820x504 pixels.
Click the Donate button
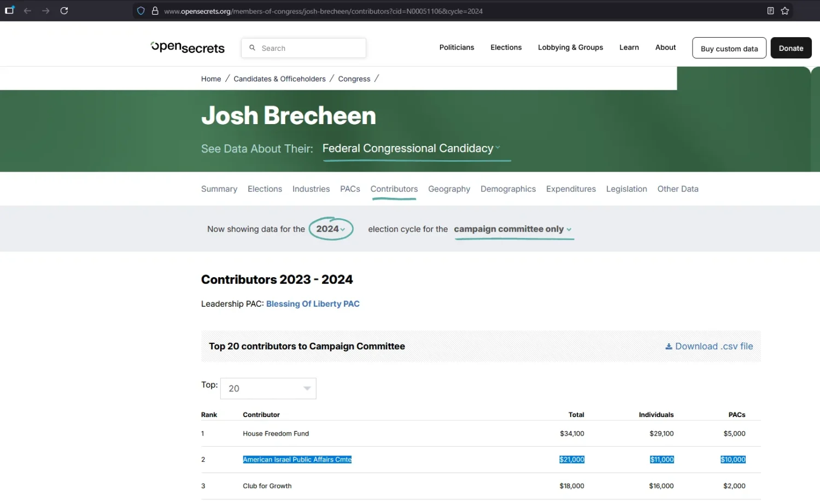(791, 48)
